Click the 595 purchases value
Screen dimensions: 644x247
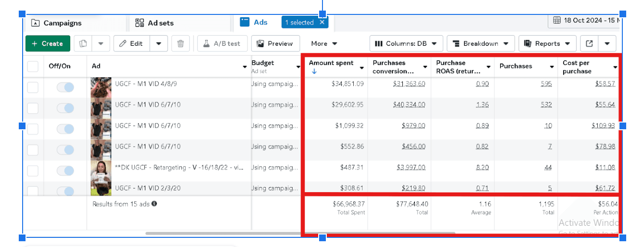coord(546,84)
